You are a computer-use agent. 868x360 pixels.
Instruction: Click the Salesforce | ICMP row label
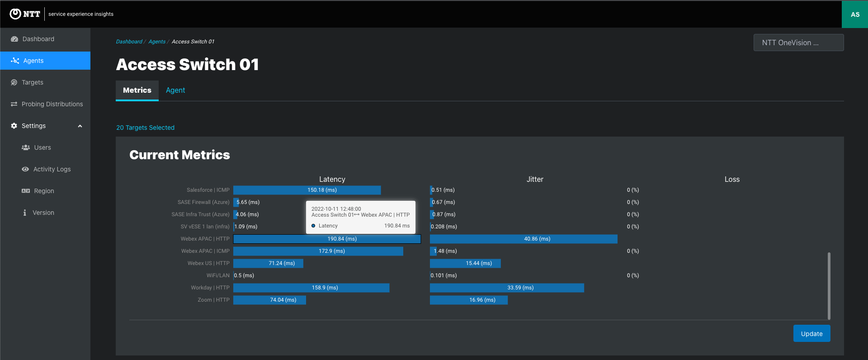point(208,190)
